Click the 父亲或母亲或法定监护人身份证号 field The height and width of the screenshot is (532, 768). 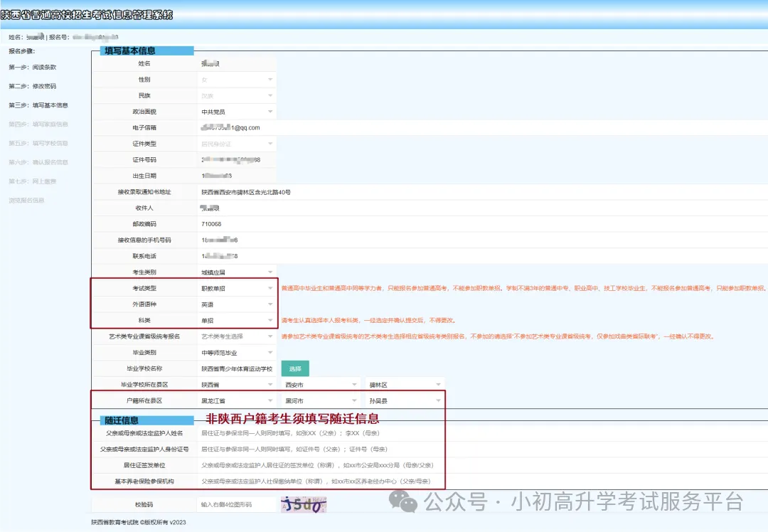(482, 449)
